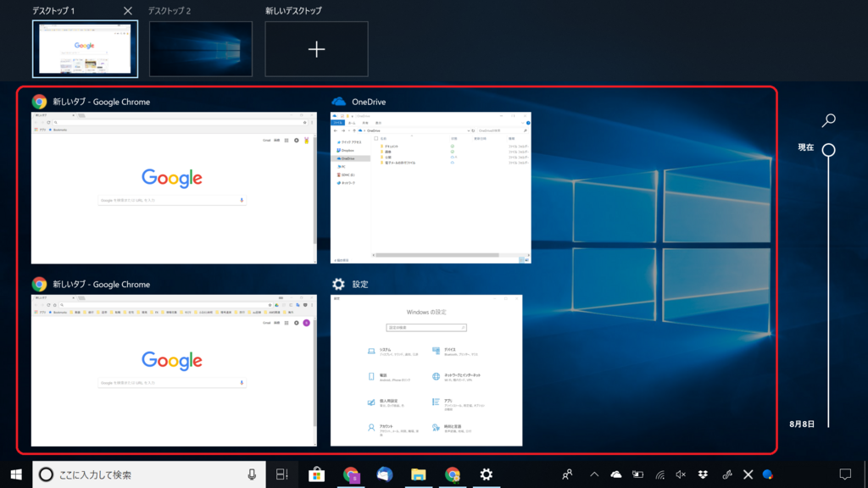The image size is (868, 488).
Task: Click the X icon in the system tray
Action: (x=748, y=474)
